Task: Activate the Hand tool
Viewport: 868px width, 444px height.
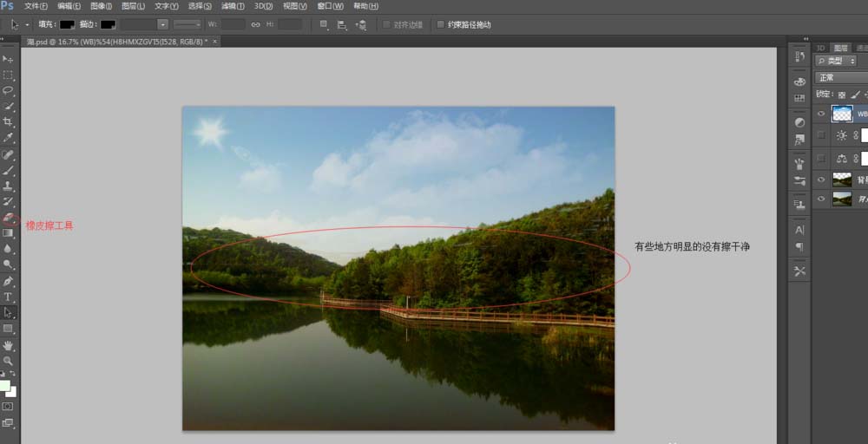Action: [8, 345]
